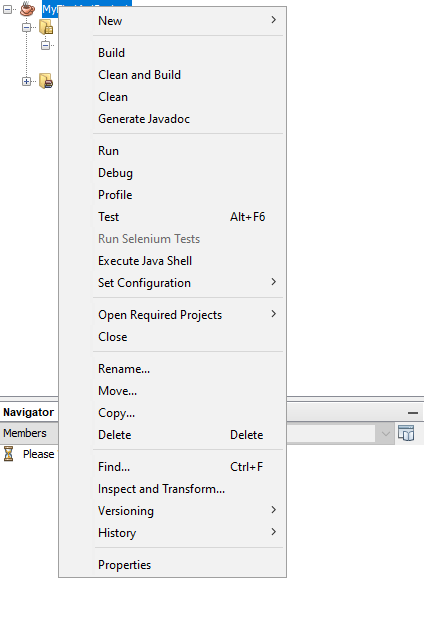Click the Source Packages folder icon
This screenshot has height=621, width=424.
(46, 28)
